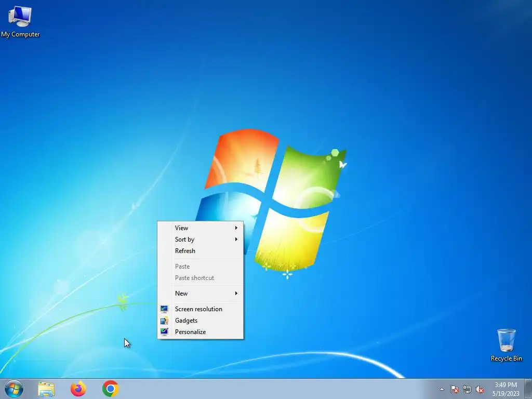The width and height of the screenshot is (532, 399).
Task: Click the View submenu arrow
Action: tap(236, 228)
